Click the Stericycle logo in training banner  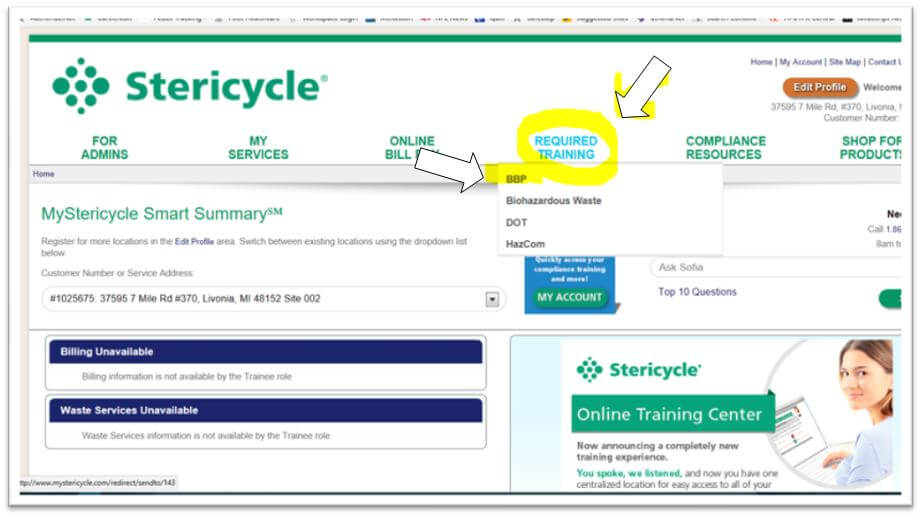coord(638,370)
